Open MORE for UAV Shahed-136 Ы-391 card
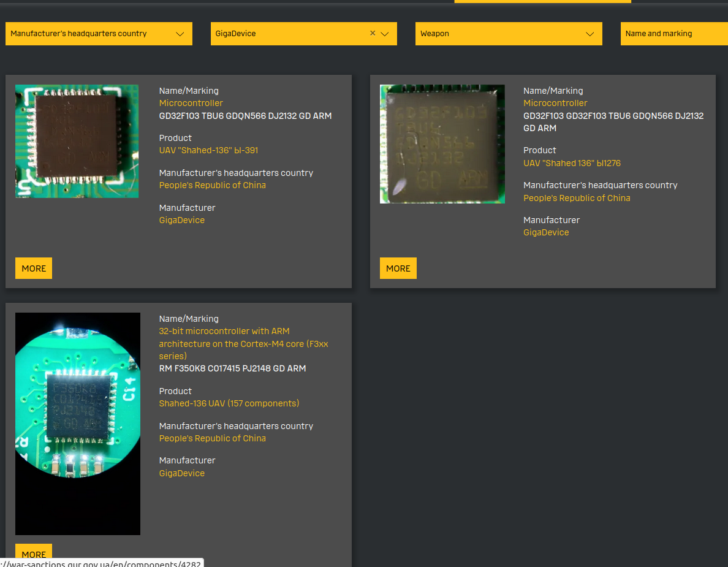Viewport: 728px width, 567px height. [x=34, y=268]
